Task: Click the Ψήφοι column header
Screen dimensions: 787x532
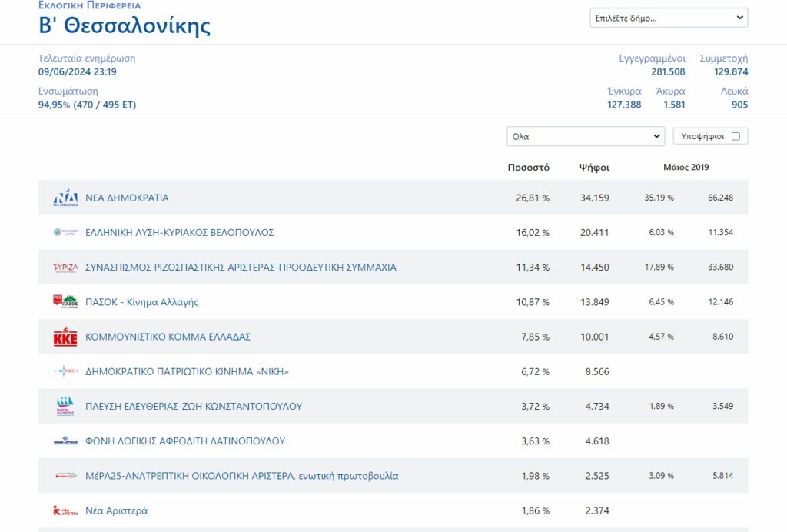Action: [594, 168]
